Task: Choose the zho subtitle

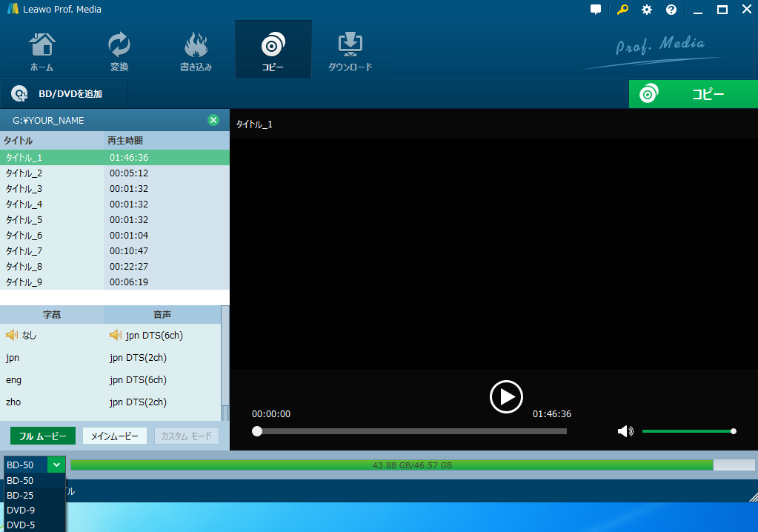Action: [13, 402]
